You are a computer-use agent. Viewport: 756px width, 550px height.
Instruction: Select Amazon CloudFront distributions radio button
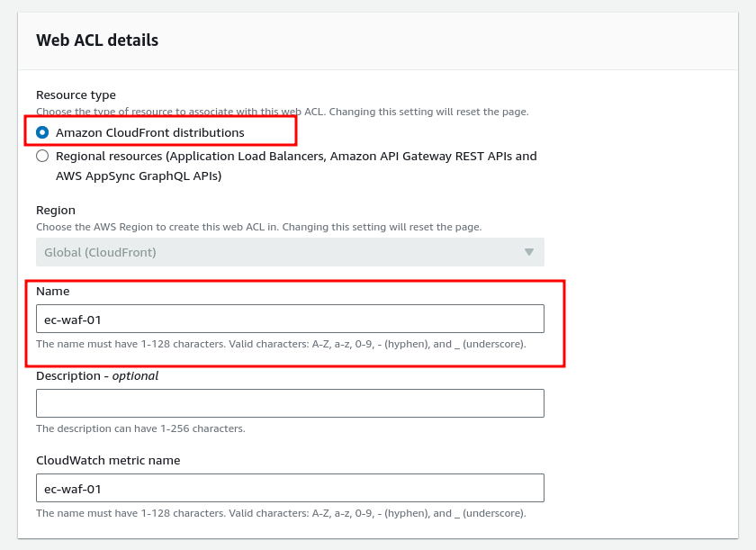(x=42, y=132)
